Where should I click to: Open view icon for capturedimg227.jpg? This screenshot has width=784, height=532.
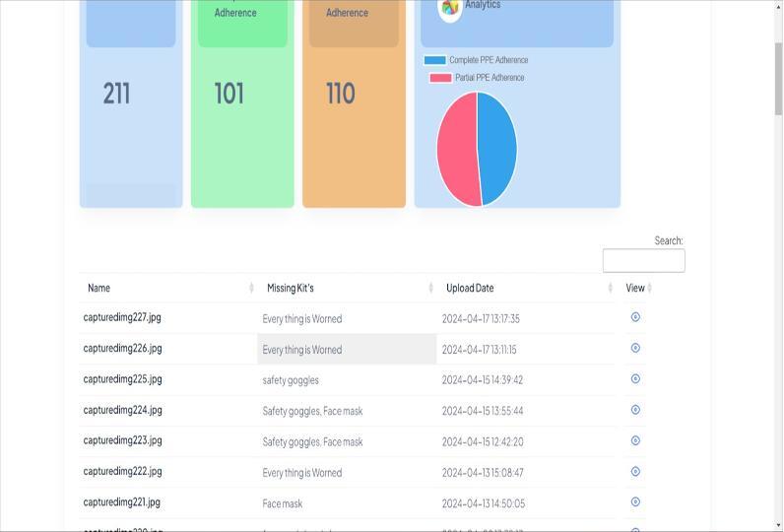(635, 317)
